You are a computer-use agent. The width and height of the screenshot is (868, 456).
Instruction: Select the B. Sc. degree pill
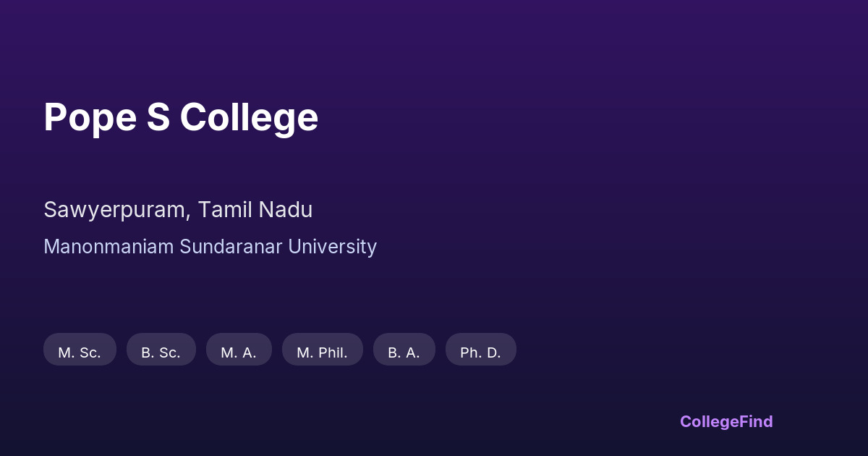pyautogui.click(x=161, y=352)
